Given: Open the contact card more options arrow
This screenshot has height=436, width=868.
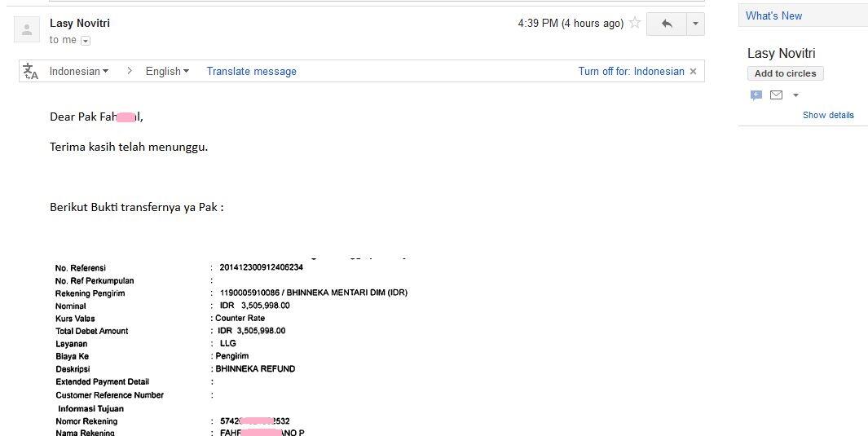Looking at the screenshot, I should (796, 95).
